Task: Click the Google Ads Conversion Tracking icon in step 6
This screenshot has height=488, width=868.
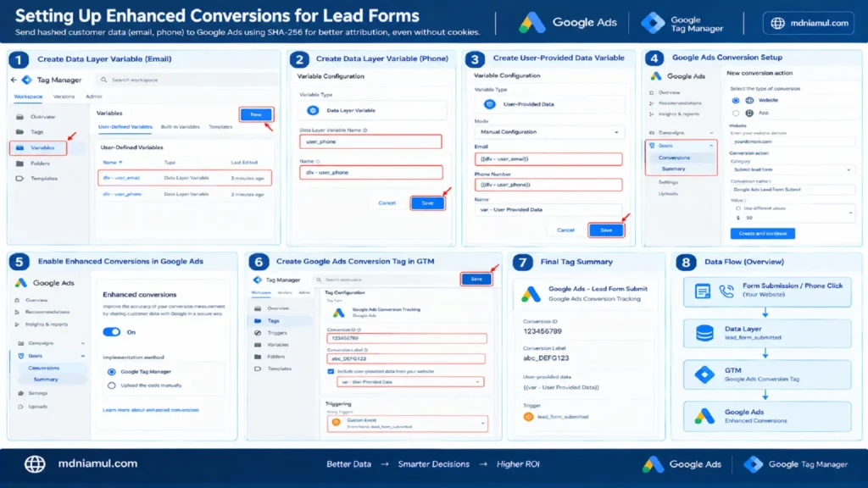Action: point(339,313)
